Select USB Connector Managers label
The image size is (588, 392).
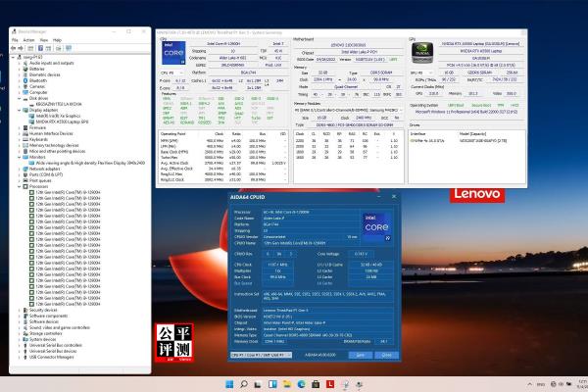51,357
